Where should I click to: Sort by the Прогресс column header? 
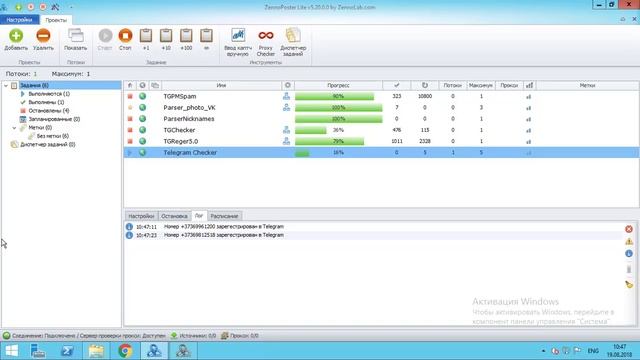338,85
